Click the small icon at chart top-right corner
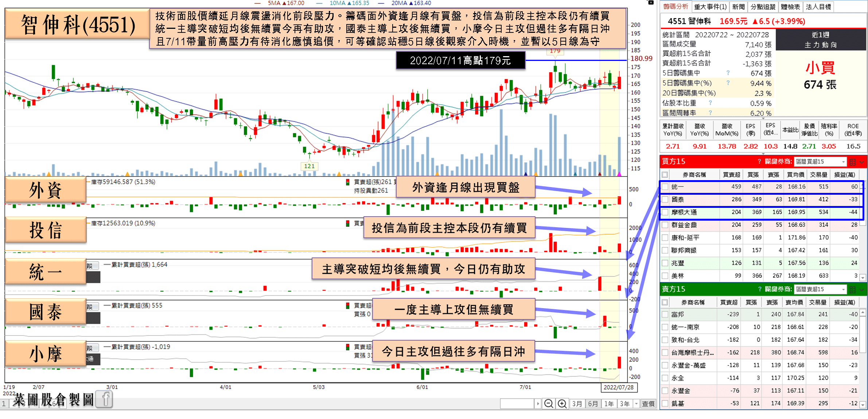868x419 pixels. tap(651, 2)
